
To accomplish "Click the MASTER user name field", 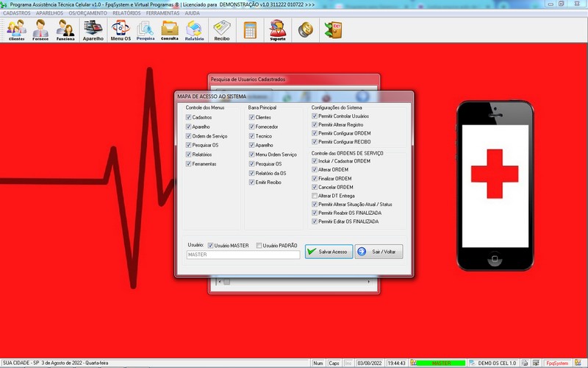I will point(243,255).
